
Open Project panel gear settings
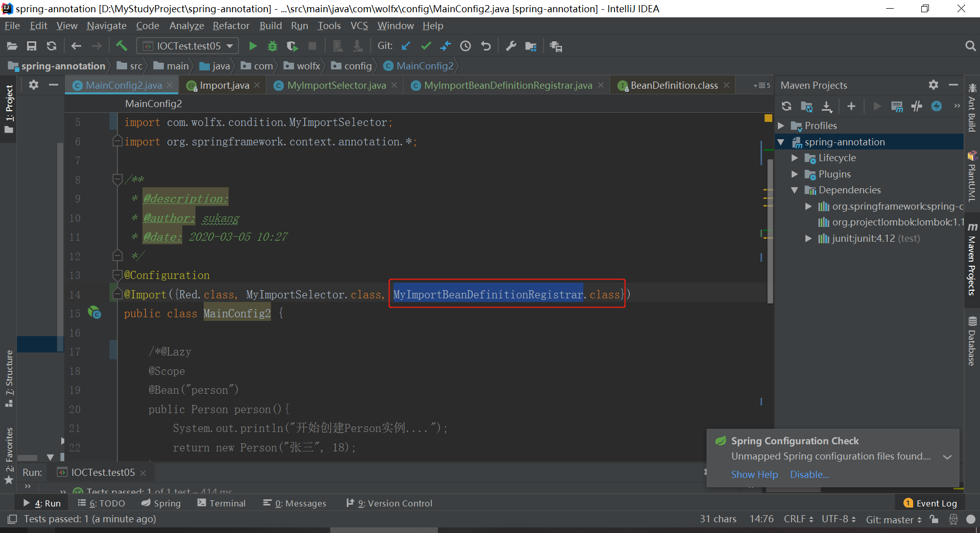coord(34,85)
